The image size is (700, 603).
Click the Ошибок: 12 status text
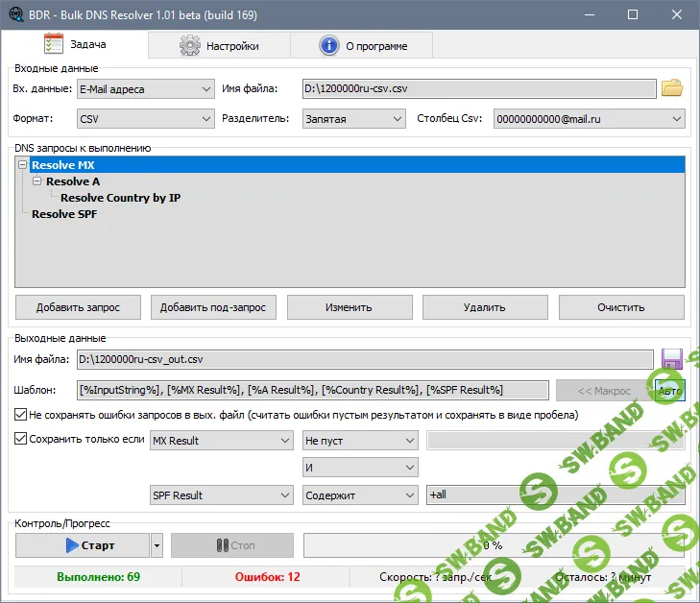coord(267,577)
